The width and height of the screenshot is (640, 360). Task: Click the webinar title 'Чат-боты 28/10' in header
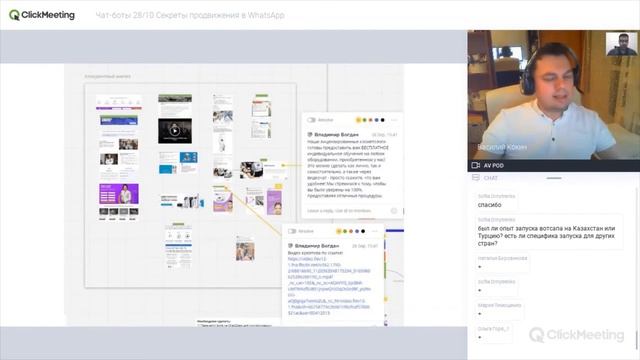pyautogui.click(x=190, y=15)
